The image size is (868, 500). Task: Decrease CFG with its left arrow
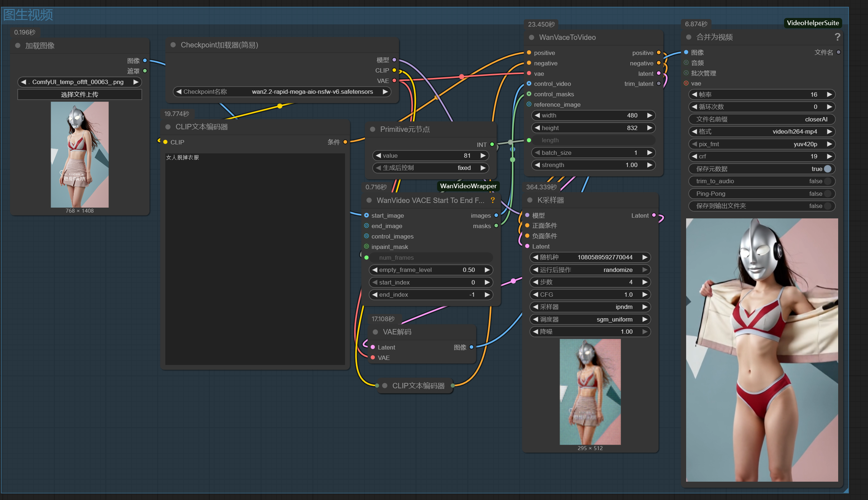pyautogui.click(x=536, y=295)
